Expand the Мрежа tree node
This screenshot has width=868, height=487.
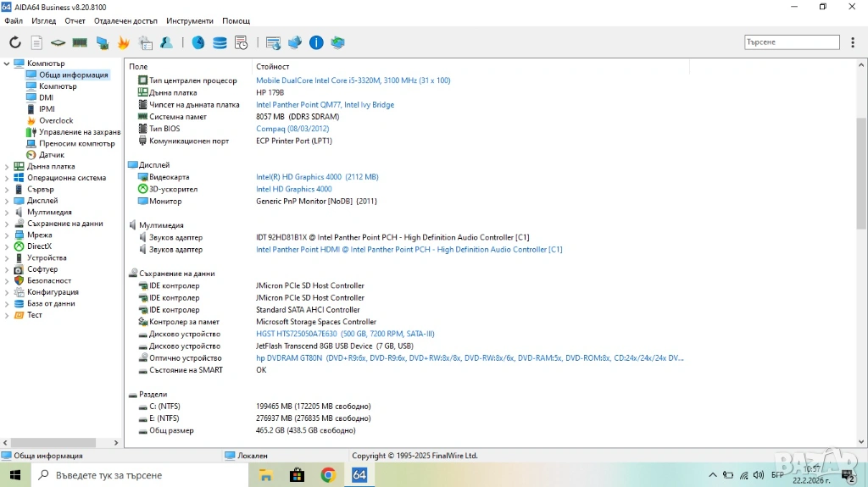click(8, 235)
